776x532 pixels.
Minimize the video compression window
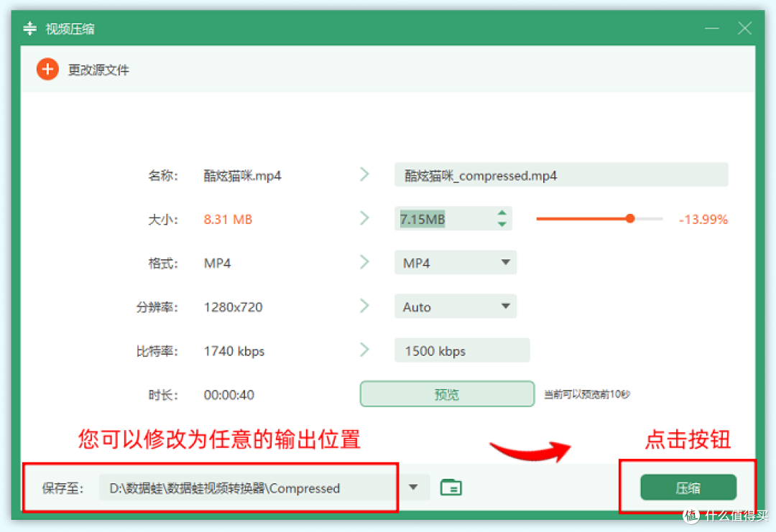pyautogui.click(x=711, y=28)
